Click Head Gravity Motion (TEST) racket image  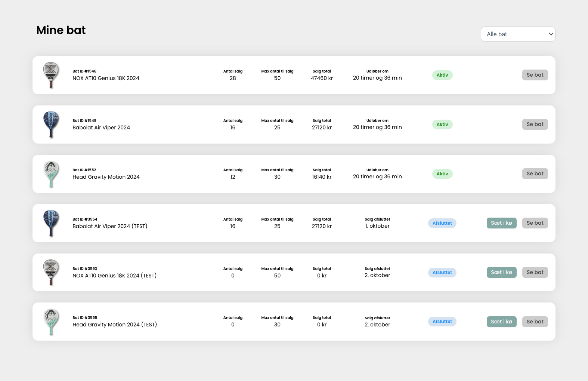point(51,322)
